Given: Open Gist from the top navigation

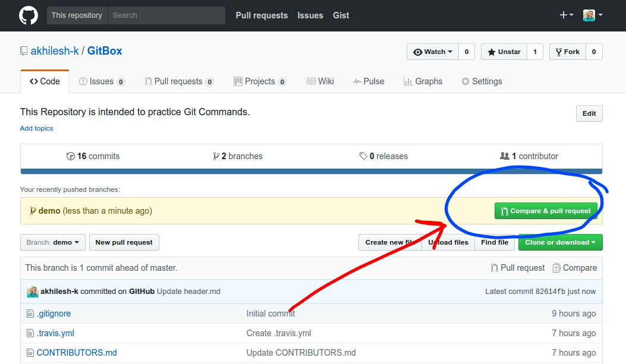Looking at the screenshot, I should click(341, 15).
